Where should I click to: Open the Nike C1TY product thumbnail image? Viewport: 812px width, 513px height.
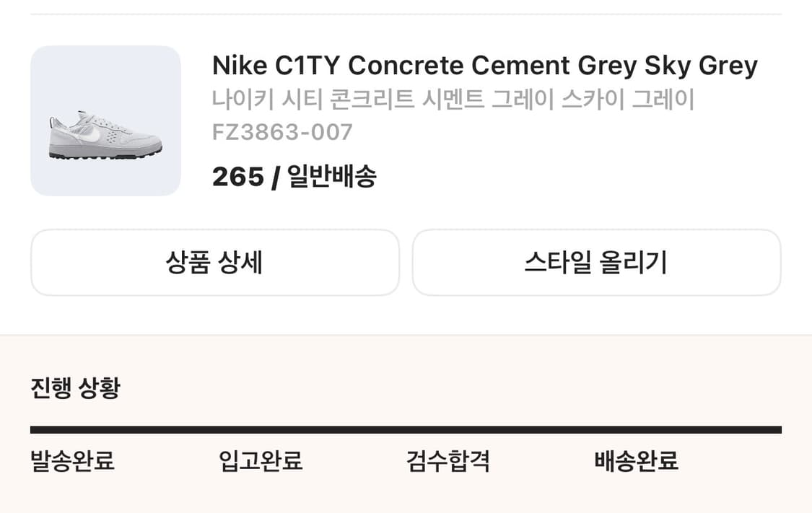(x=105, y=120)
